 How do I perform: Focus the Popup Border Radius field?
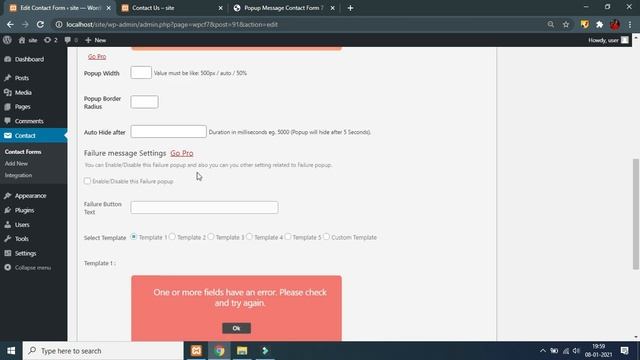(x=144, y=102)
